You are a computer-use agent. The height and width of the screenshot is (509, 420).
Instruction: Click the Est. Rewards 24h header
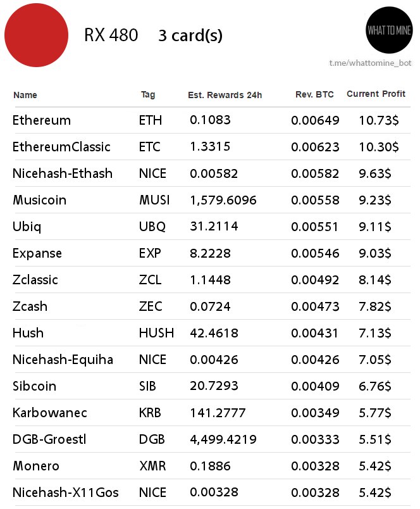225,95
